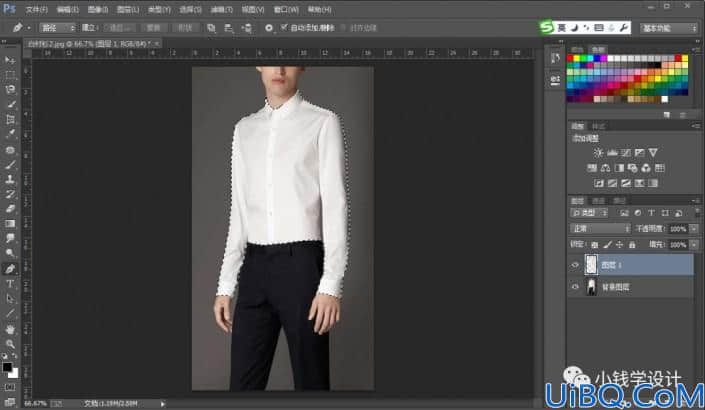Add an Exposure adjustment layer
The width and height of the screenshot is (705, 410).
[x=639, y=153]
